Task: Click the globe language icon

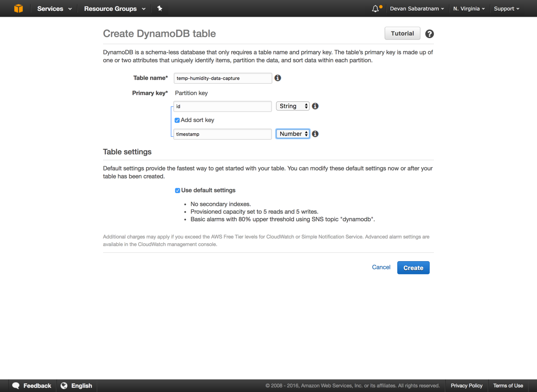Action: (x=64, y=386)
